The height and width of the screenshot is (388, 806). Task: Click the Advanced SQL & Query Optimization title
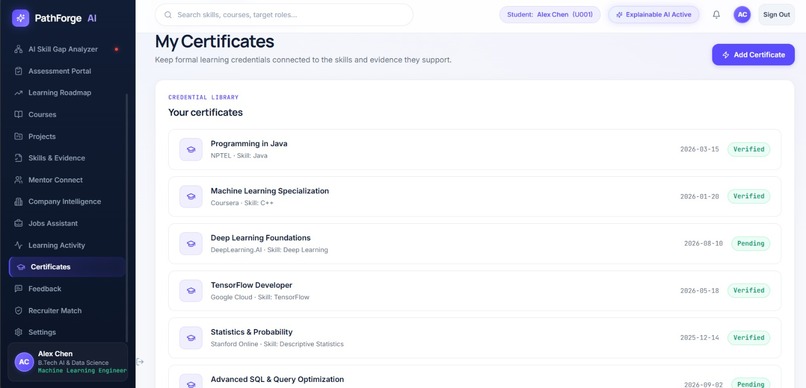tap(277, 379)
